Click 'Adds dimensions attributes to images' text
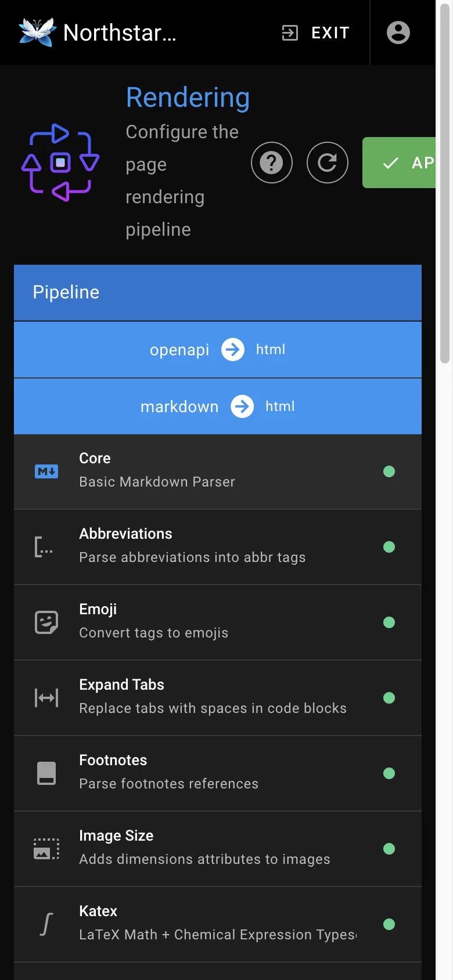The width and height of the screenshot is (453, 980). coord(204,859)
